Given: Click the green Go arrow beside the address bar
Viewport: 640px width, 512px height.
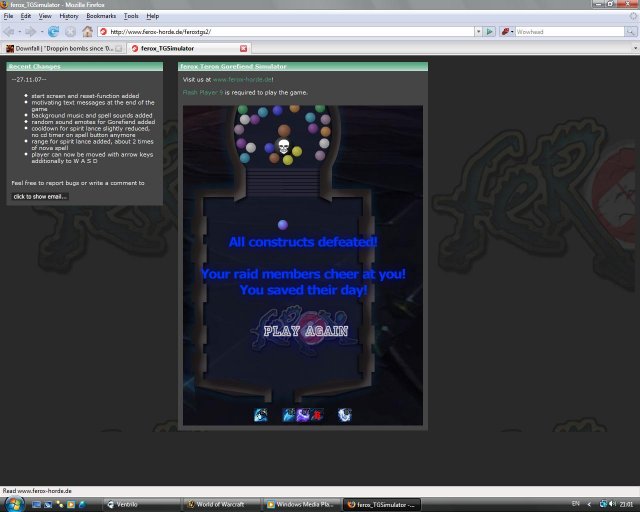Looking at the screenshot, I should 489,31.
